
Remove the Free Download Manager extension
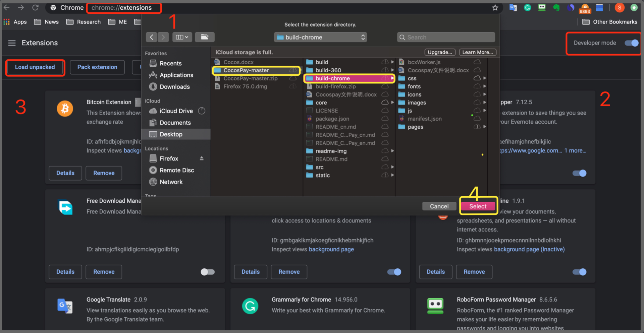tap(104, 272)
